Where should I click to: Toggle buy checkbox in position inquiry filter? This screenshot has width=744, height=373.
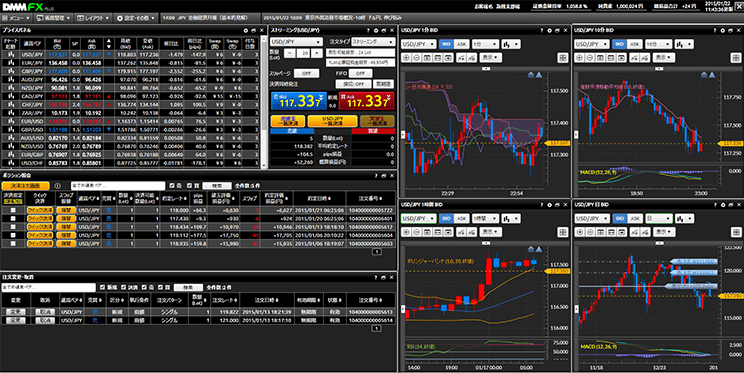click(189, 186)
